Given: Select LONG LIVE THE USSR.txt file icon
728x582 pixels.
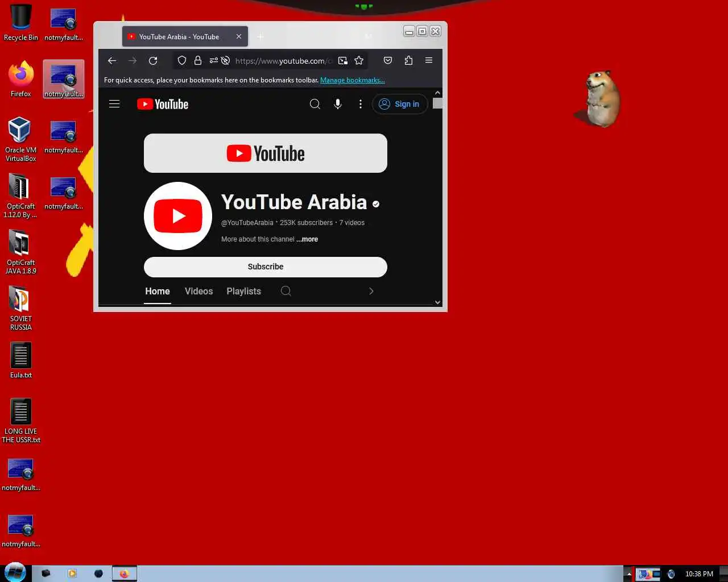Looking at the screenshot, I should coord(21,421).
